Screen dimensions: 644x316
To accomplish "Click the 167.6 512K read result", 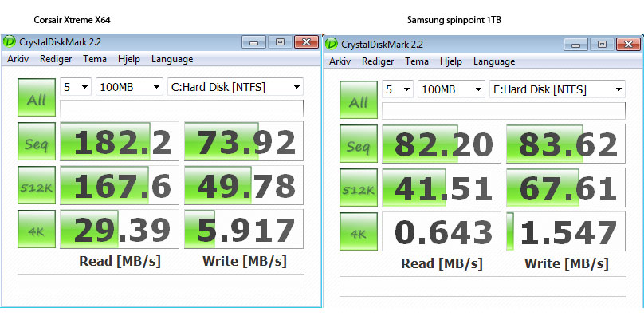I will click(120, 185).
